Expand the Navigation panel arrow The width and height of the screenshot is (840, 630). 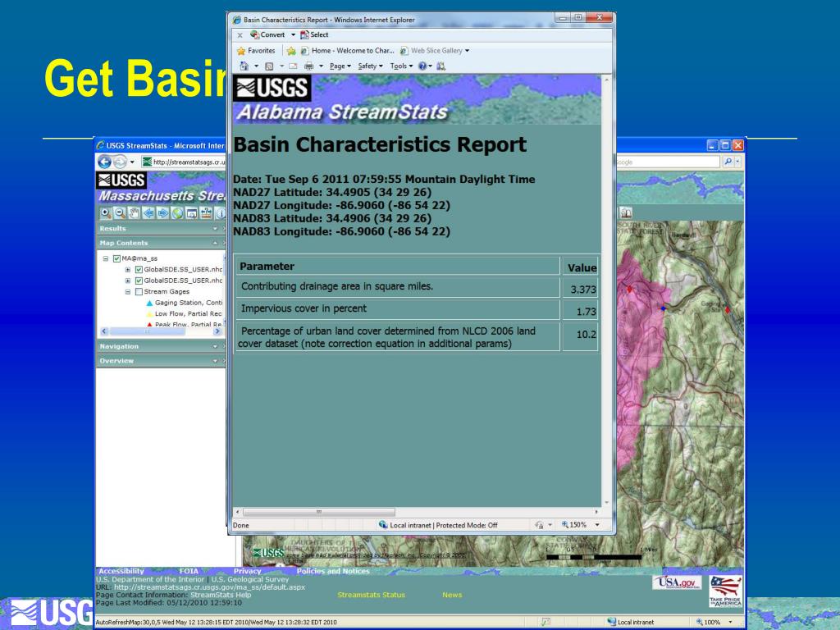pos(216,347)
